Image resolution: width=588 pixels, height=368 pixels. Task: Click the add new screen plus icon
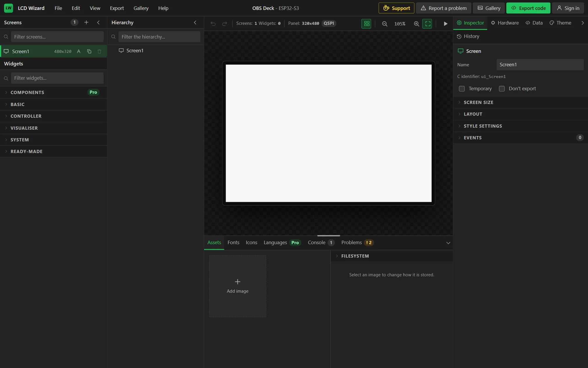click(x=86, y=22)
